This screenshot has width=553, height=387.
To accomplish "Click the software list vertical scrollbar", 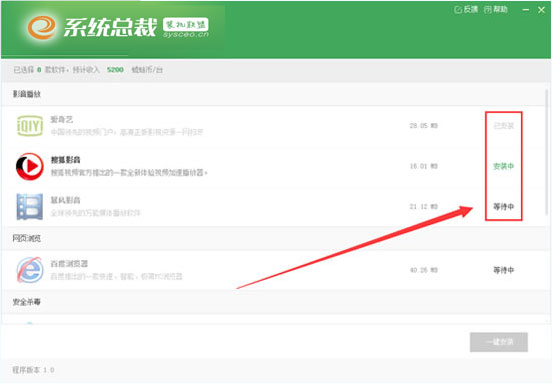I will (x=547, y=152).
